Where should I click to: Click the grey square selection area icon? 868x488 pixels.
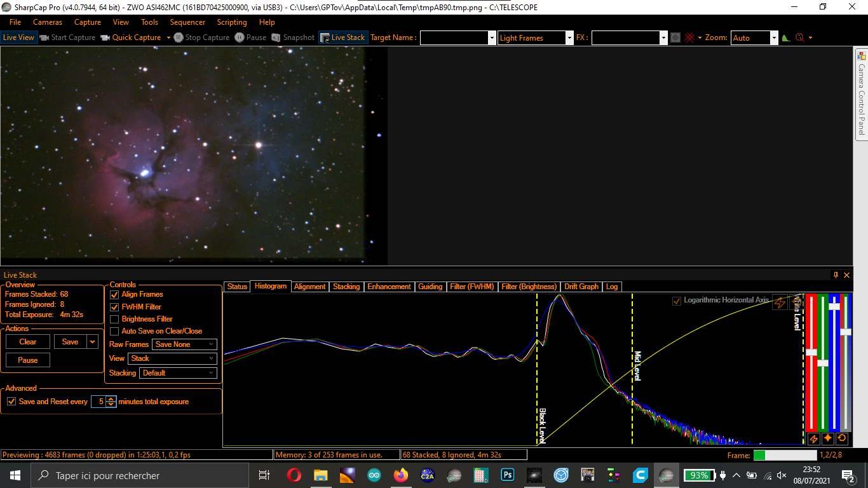tap(675, 37)
